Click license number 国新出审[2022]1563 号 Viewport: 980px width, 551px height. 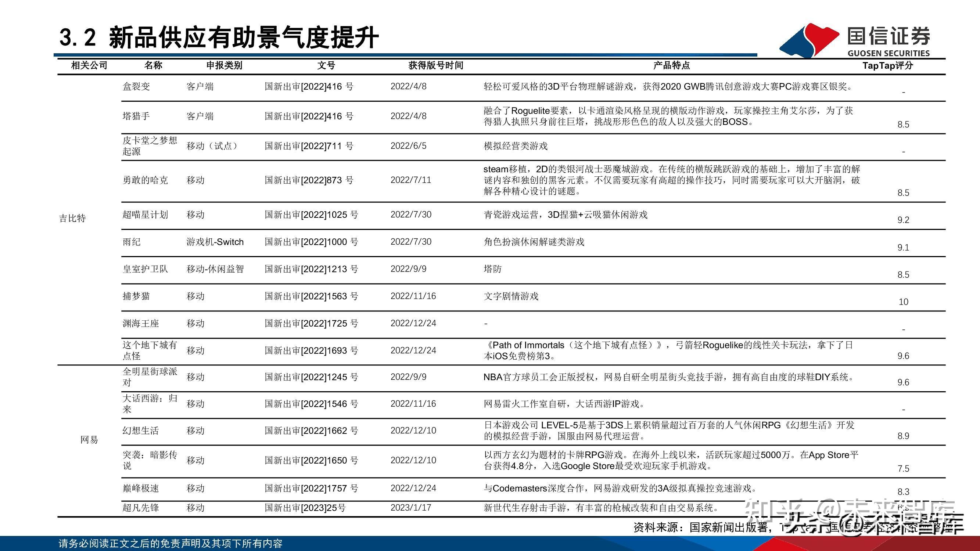point(312,296)
